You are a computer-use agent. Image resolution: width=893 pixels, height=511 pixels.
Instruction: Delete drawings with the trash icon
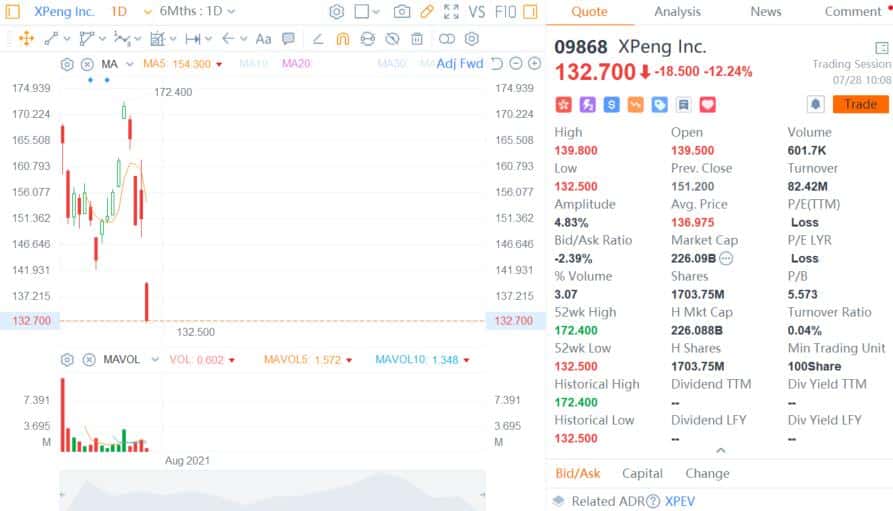[417, 39]
